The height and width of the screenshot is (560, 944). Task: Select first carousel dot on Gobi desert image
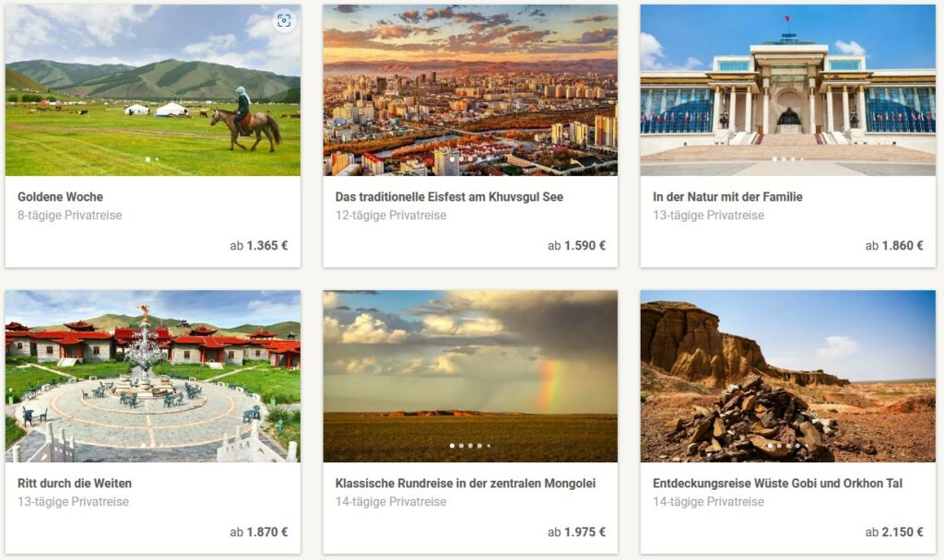pyautogui.click(x=770, y=446)
